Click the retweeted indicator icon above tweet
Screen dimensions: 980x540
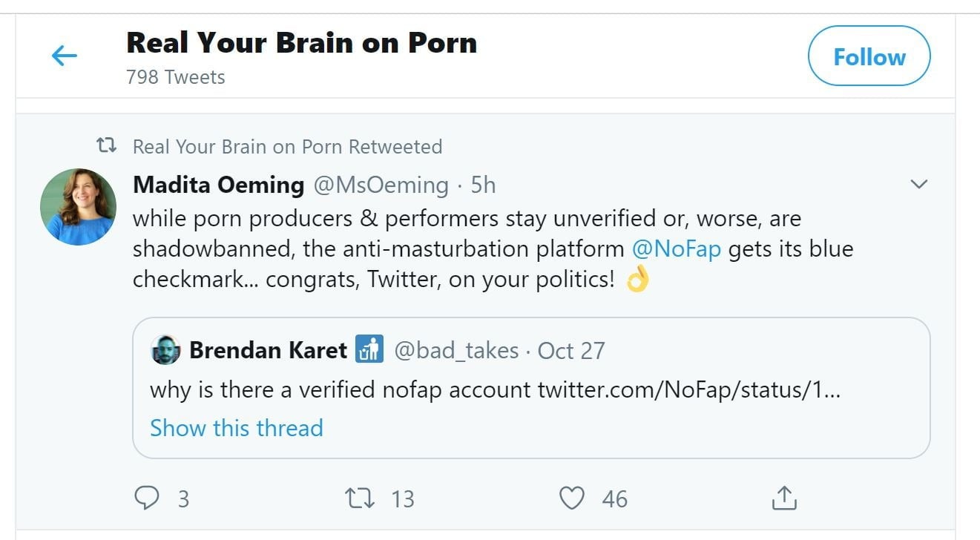[x=107, y=146]
